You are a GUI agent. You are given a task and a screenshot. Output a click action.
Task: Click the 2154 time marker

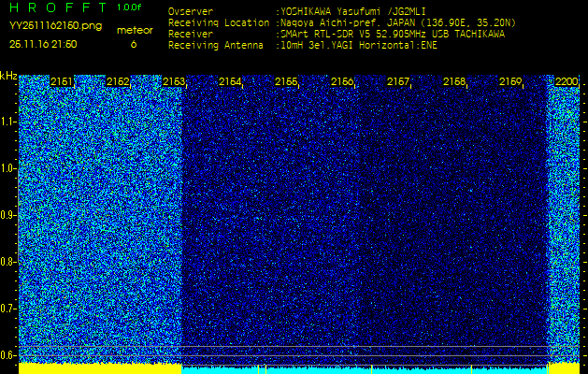(x=230, y=81)
